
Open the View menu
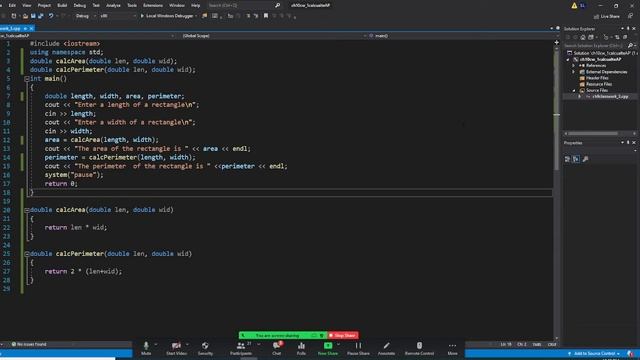coord(27,5)
